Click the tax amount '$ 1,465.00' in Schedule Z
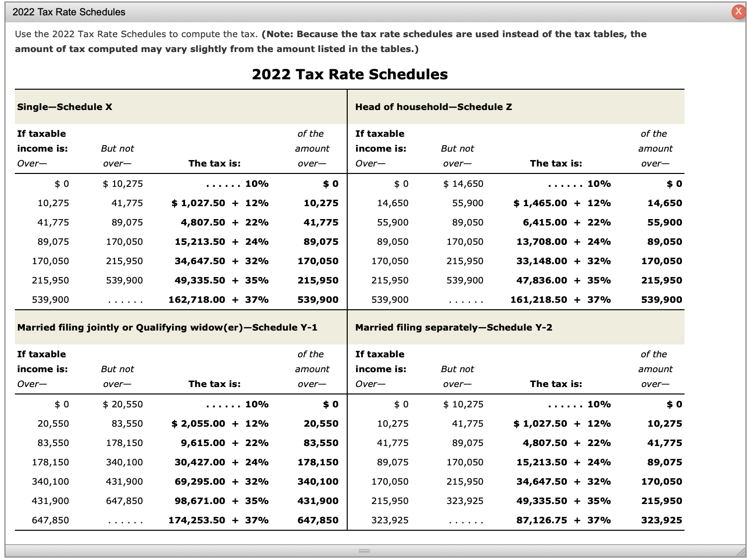Image resolution: width=747 pixels, height=560 pixels. coord(540,203)
